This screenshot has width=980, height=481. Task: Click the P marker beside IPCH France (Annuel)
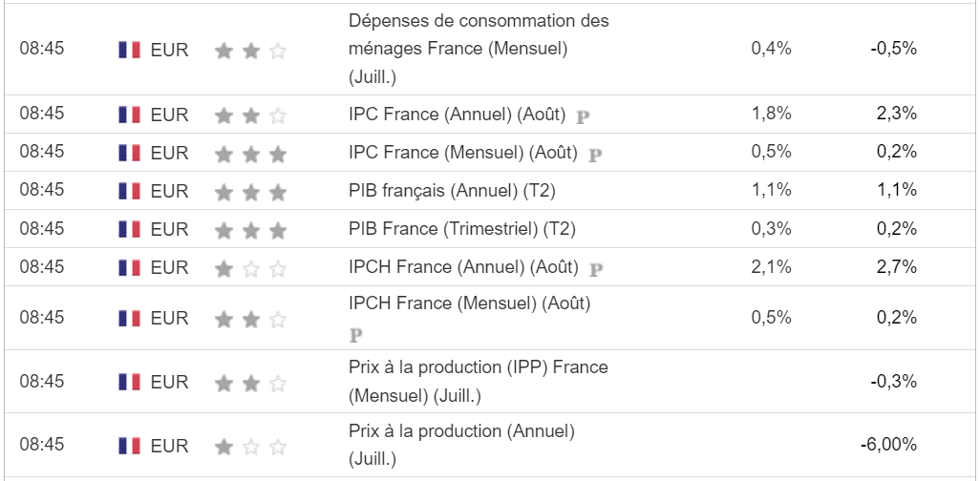596,269
